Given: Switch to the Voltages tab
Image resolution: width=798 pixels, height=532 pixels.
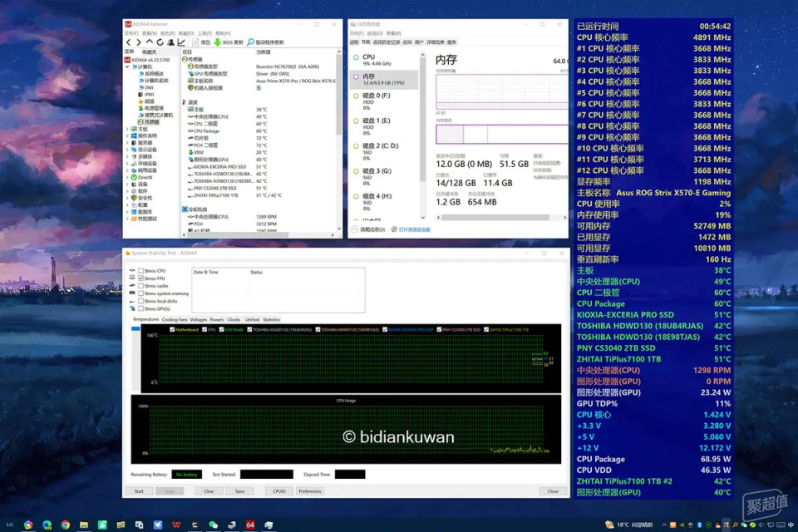Looking at the screenshot, I should click(x=199, y=320).
